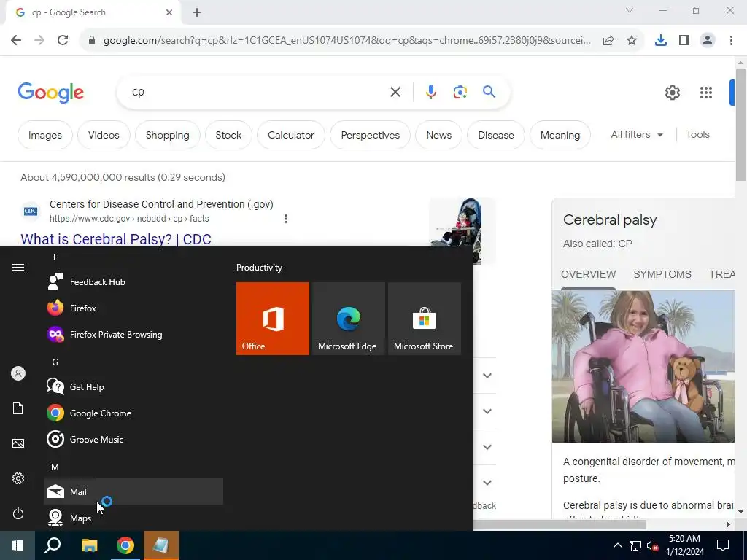Open Firefox Private Browsing entry
747x560 pixels.
(133, 334)
